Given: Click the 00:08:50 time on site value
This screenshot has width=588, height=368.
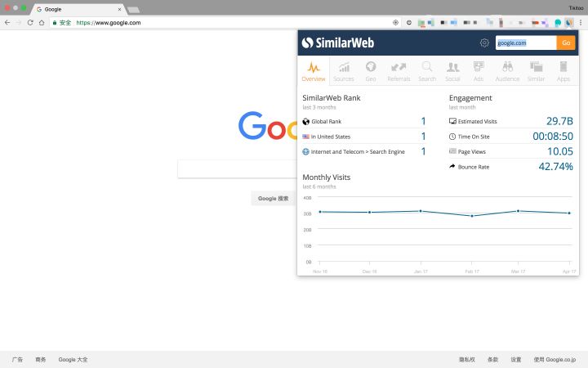Looking at the screenshot, I should coord(553,136).
